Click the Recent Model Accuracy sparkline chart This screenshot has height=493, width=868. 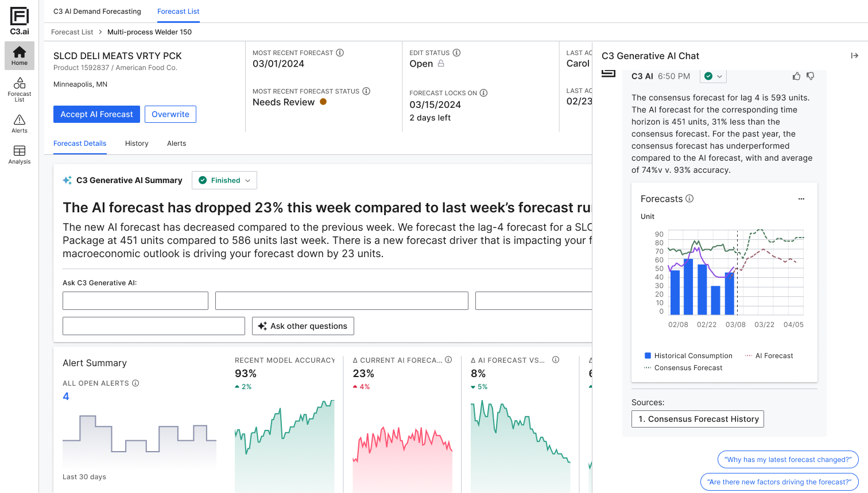(285, 446)
